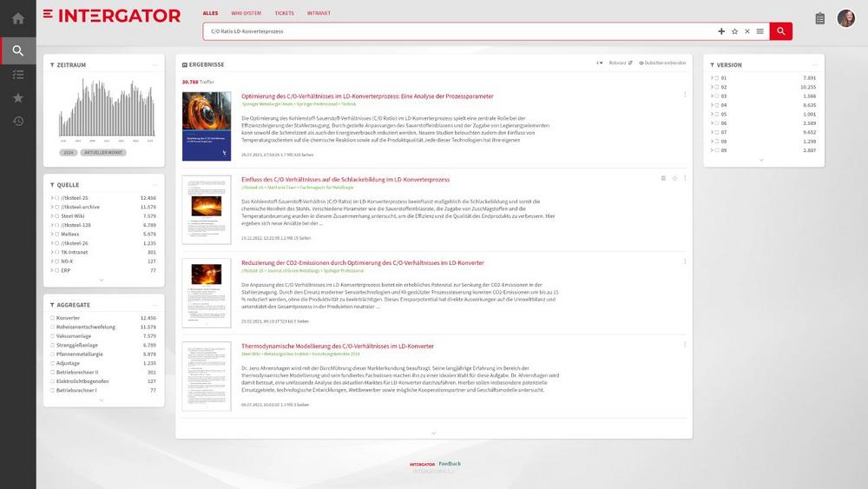868x489 pixels.
Task: Switch to the WIKI-SYSTEM tab
Action: point(246,13)
